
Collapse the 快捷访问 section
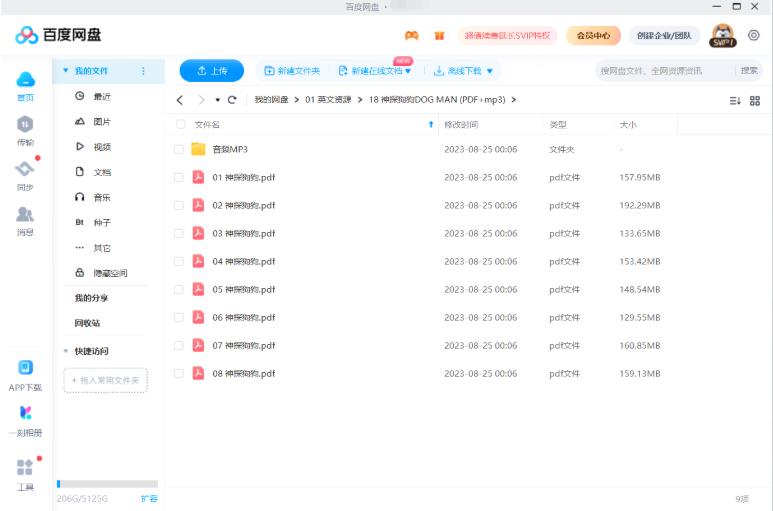point(66,351)
